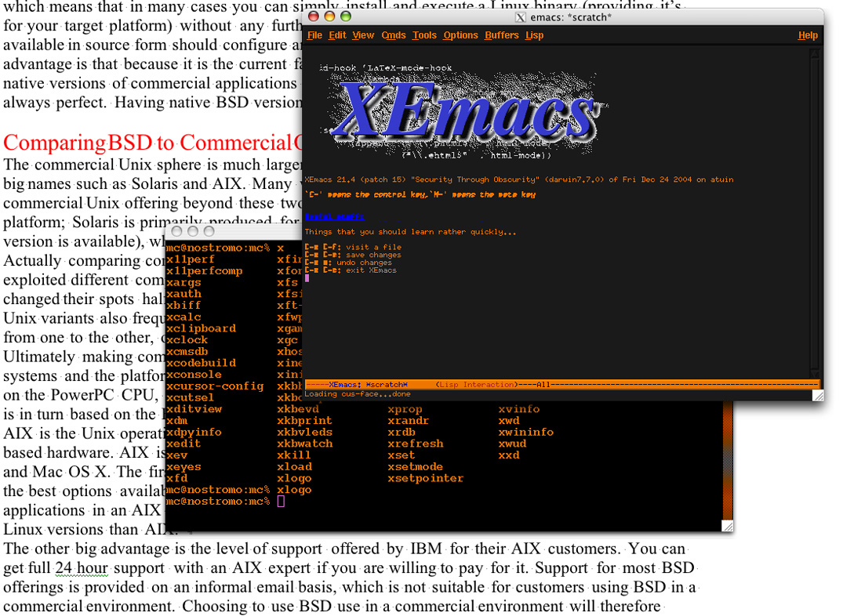843x616 pixels.
Task: Click 'xrandr' in the terminal listing
Action: (408, 420)
